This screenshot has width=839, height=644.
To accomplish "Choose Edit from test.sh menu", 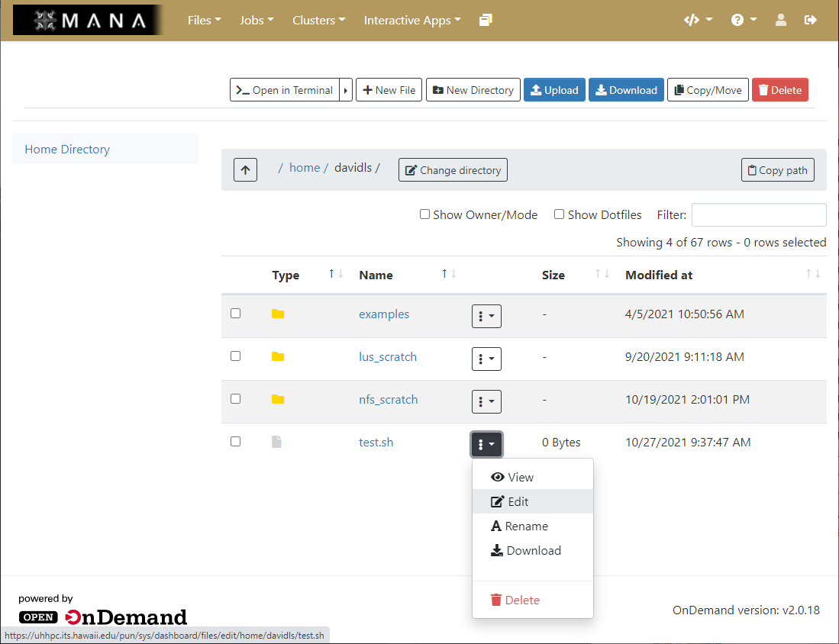I will [x=532, y=502].
